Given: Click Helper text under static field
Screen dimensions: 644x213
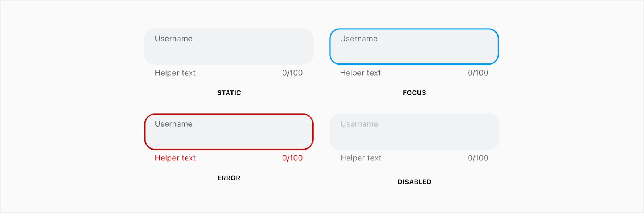Looking at the screenshot, I should click(175, 73).
